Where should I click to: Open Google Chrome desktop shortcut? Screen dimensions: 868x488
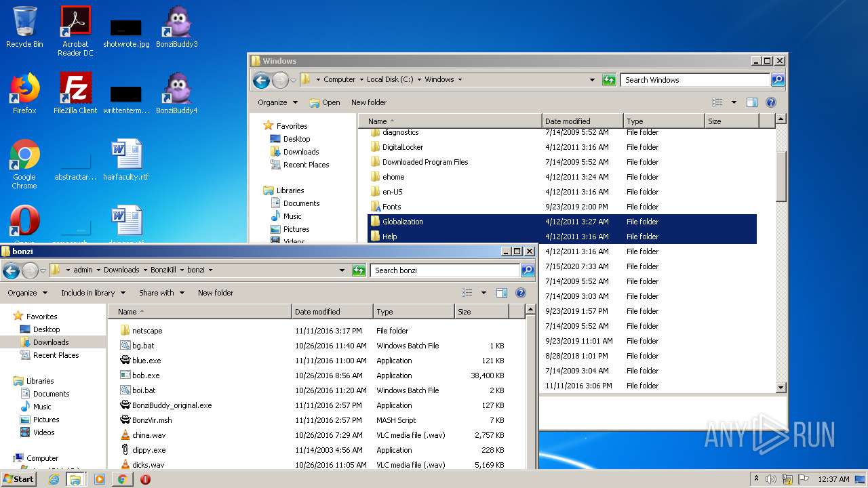coord(24,164)
